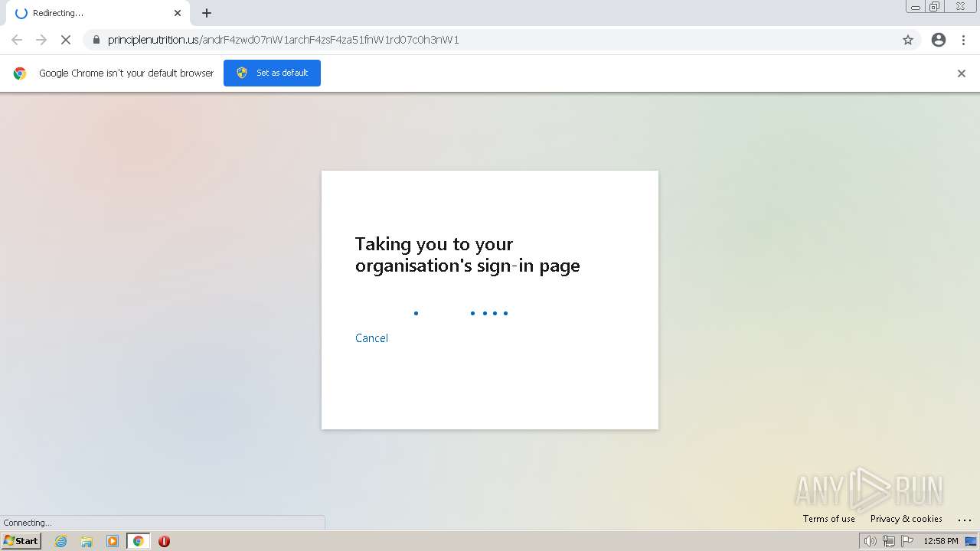The image size is (980, 551).
Task: Open the footer ellipsis options
Action: click(965, 520)
